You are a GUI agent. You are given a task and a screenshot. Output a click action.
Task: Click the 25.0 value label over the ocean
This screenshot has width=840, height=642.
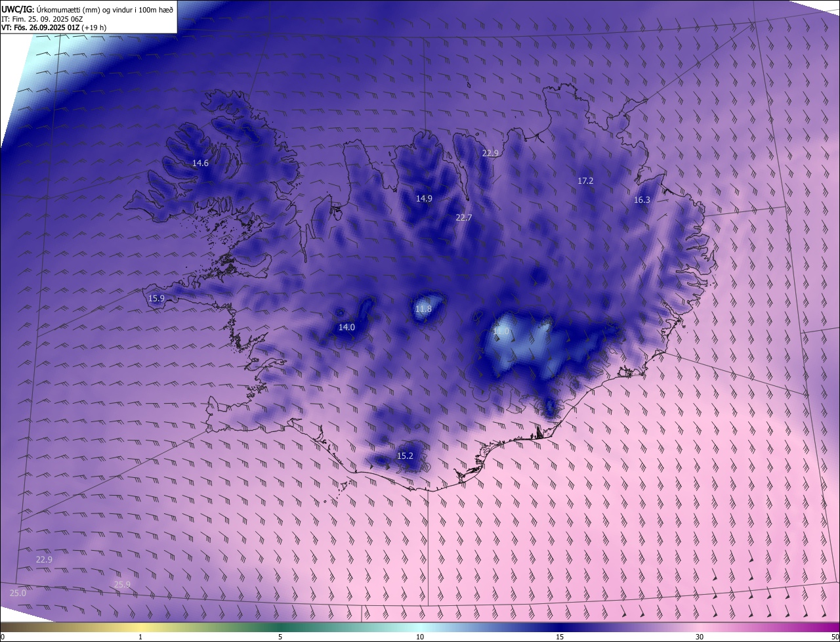[x=18, y=593]
